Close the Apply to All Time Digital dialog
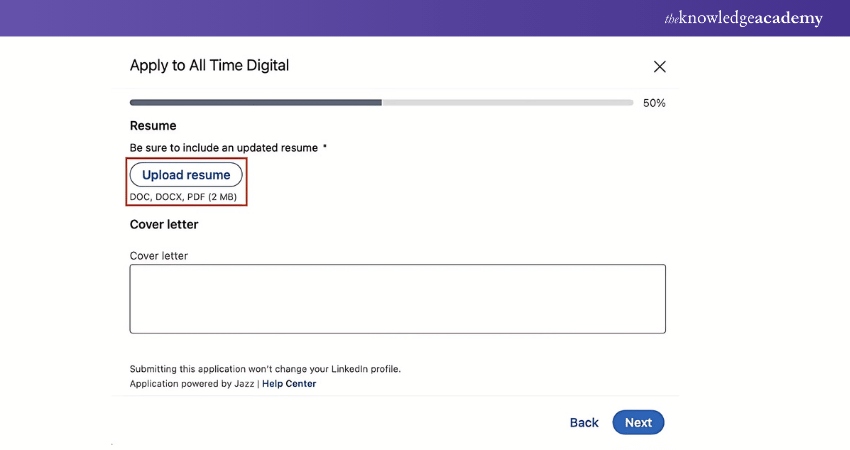 [659, 67]
